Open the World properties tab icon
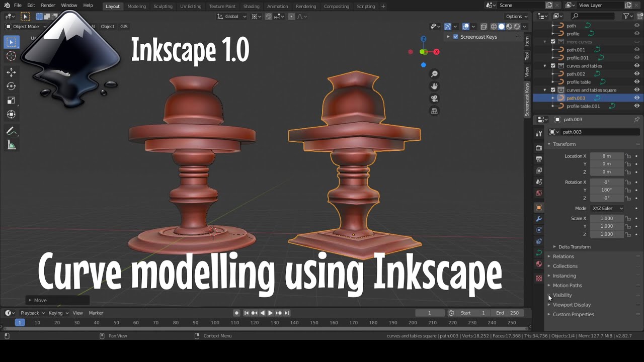This screenshot has width=644, height=362. (x=539, y=193)
